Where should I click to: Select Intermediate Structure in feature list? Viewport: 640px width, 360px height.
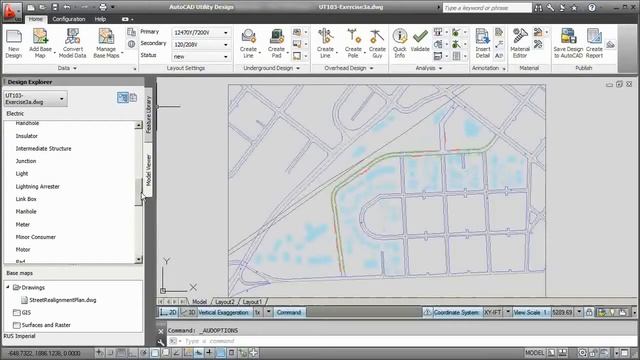coord(43,149)
